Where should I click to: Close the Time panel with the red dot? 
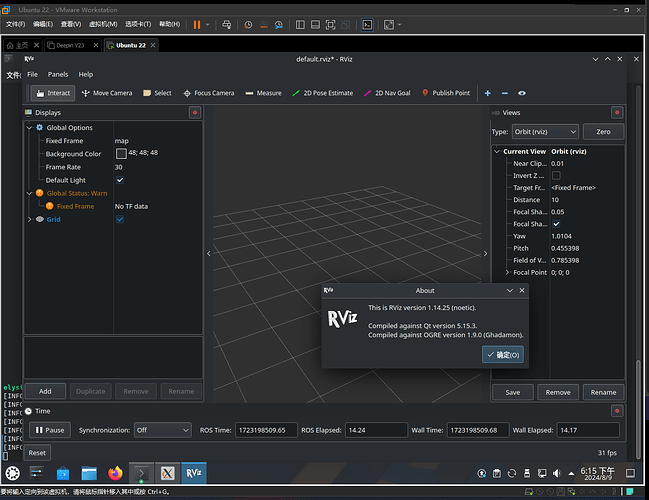pyautogui.click(x=617, y=411)
